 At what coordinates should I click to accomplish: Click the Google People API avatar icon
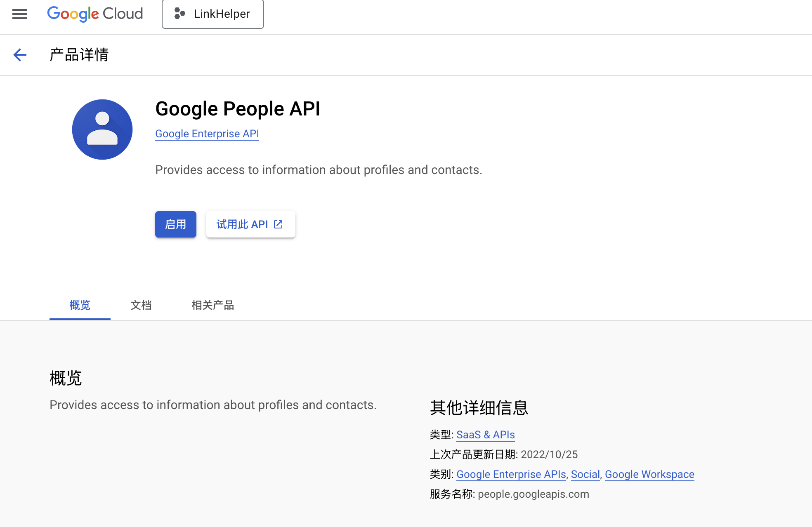click(x=102, y=129)
